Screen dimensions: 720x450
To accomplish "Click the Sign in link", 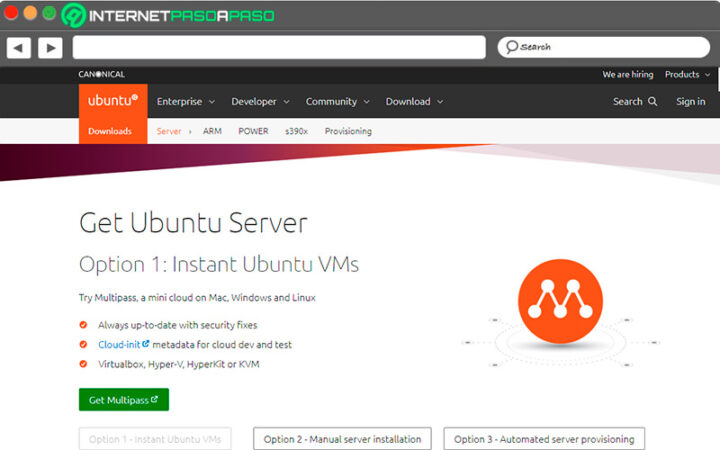I will [690, 101].
